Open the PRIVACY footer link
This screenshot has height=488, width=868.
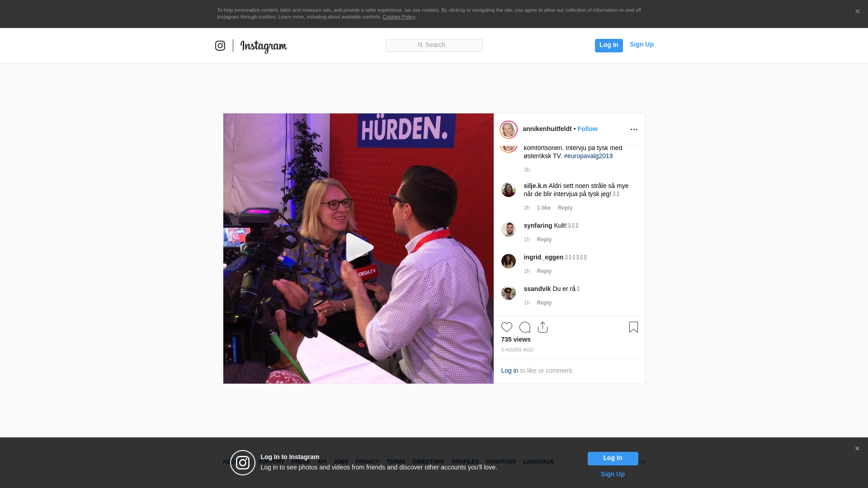click(367, 462)
